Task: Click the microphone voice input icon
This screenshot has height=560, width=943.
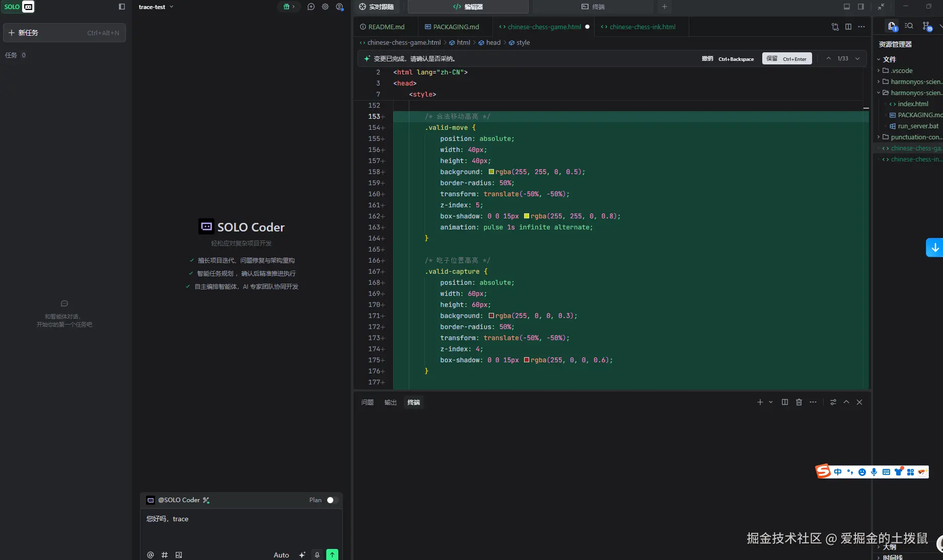Action: coord(317,554)
